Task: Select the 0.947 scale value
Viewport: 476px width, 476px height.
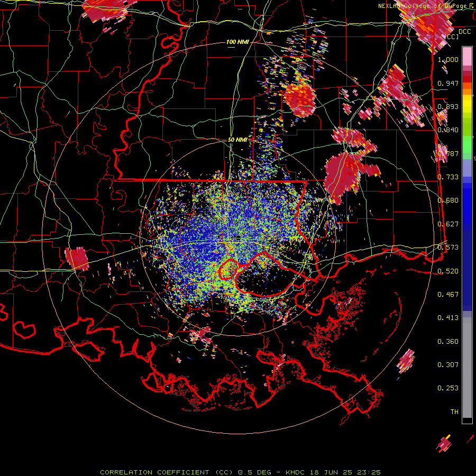Action: (x=448, y=83)
